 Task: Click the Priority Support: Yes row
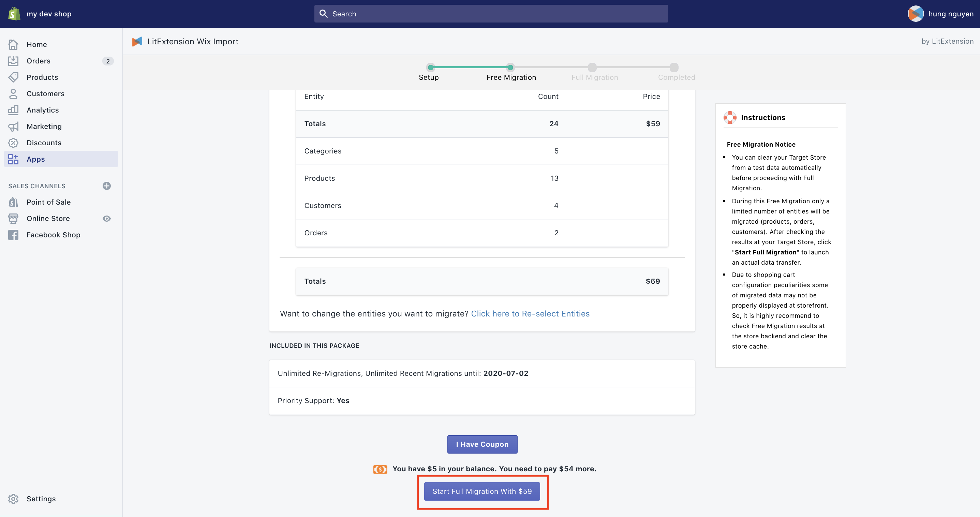coord(481,401)
